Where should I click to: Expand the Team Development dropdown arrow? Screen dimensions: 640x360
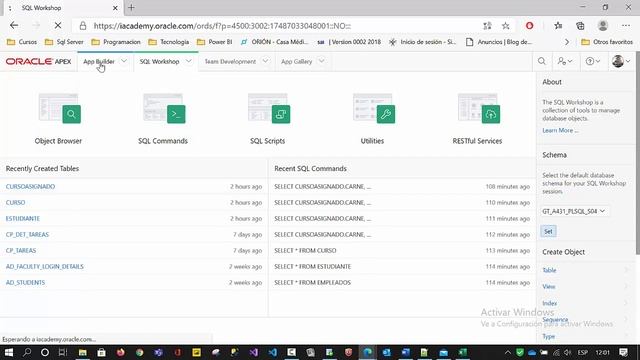[265, 61]
